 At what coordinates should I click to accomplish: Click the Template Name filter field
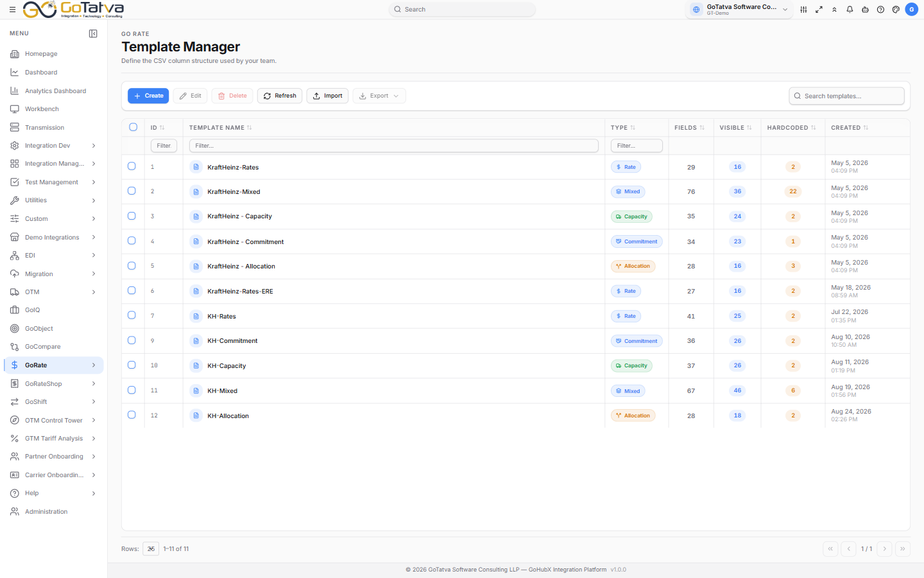(x=394, y=146)
